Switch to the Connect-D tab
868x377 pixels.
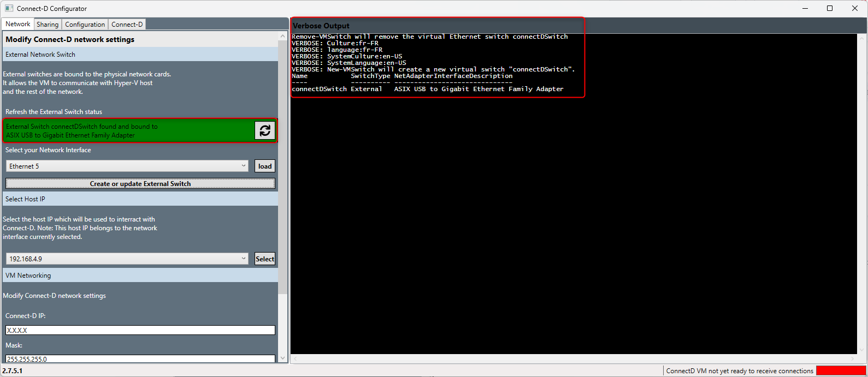click(127, 25)
